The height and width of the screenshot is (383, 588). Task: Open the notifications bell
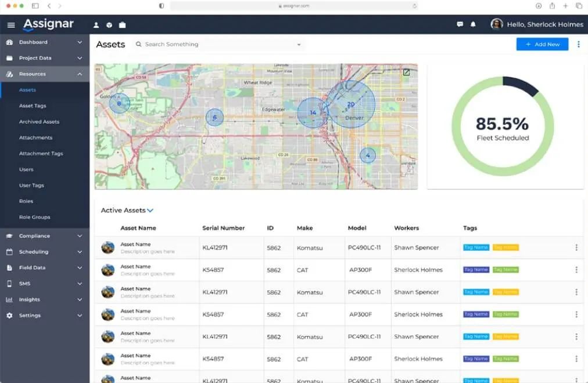pos(473,24)
